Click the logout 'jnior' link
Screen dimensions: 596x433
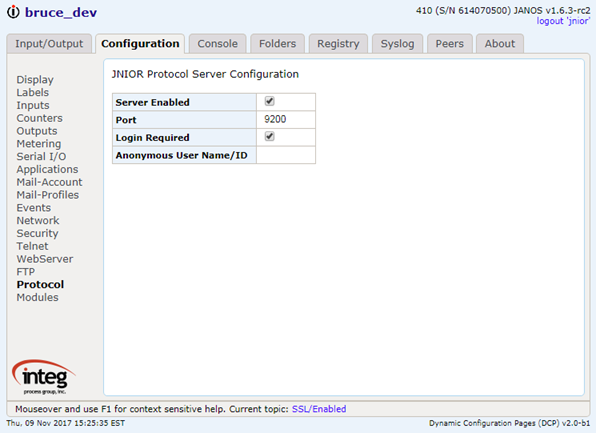[563, 21]
